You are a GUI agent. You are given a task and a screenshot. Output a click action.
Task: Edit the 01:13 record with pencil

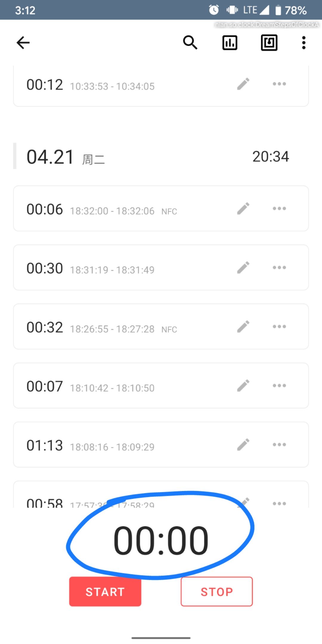point(243,445)
